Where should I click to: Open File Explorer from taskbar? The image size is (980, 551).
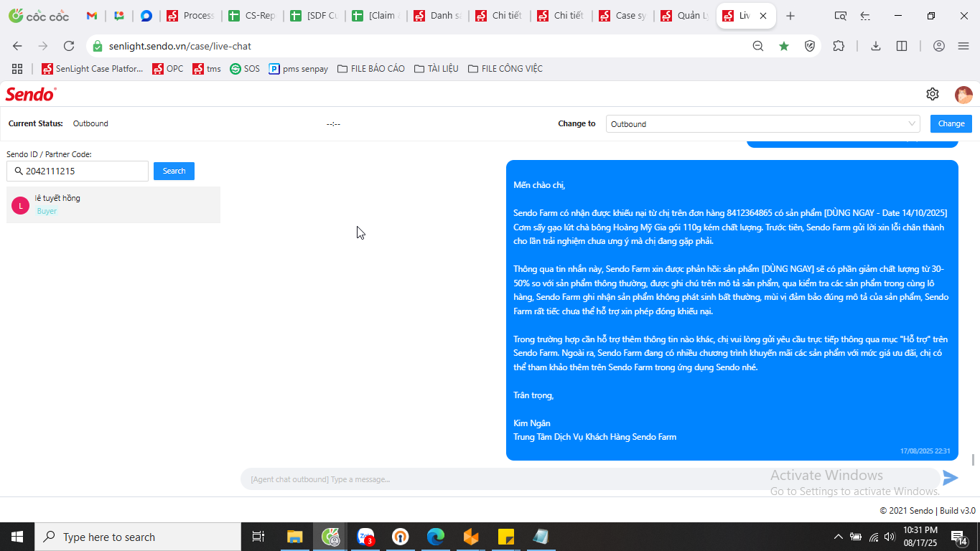[x=295, y=537]
